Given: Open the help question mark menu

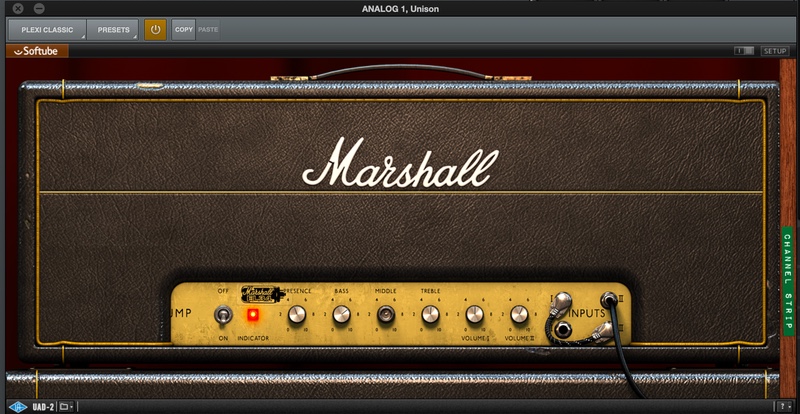Looking at the screenshot, I should (783, 407).
